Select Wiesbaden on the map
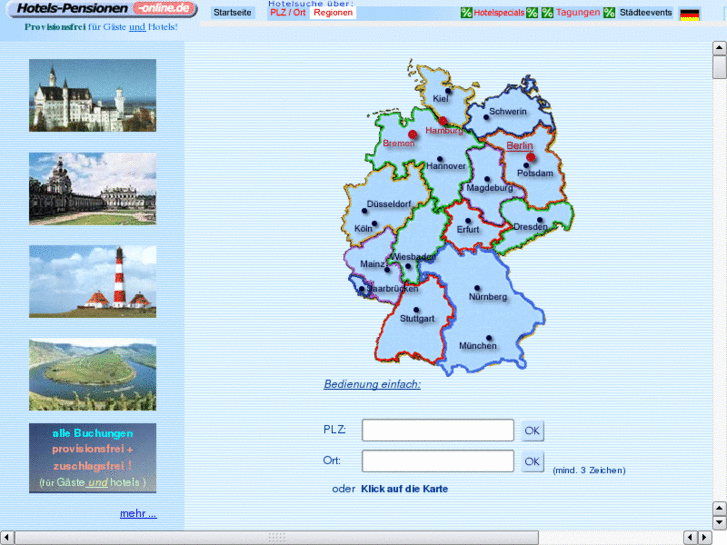This screenshot has height=545, width=727. 413,257
